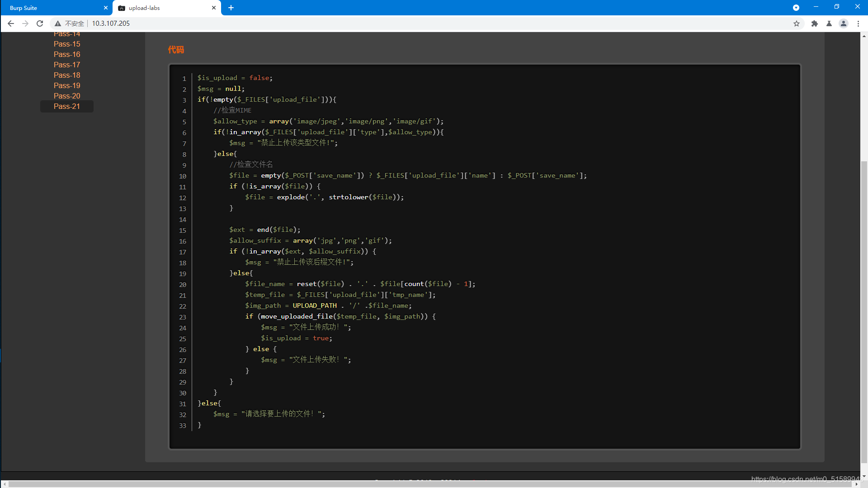Image resolution: width=868 pixels, height=488 pixels.
Task: Click '$ext = end($file);' line
Action: click(264, 230)
